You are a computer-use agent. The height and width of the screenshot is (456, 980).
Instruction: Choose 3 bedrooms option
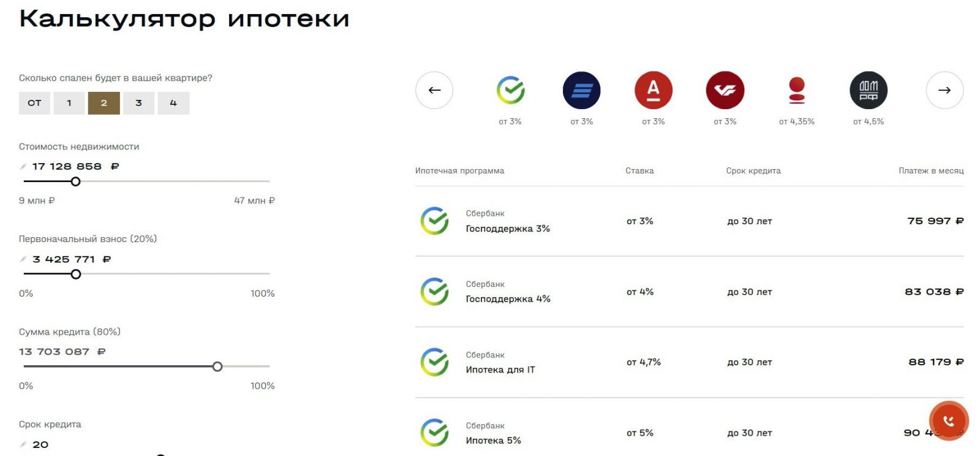pyautogui.click(x=138, y=103)
